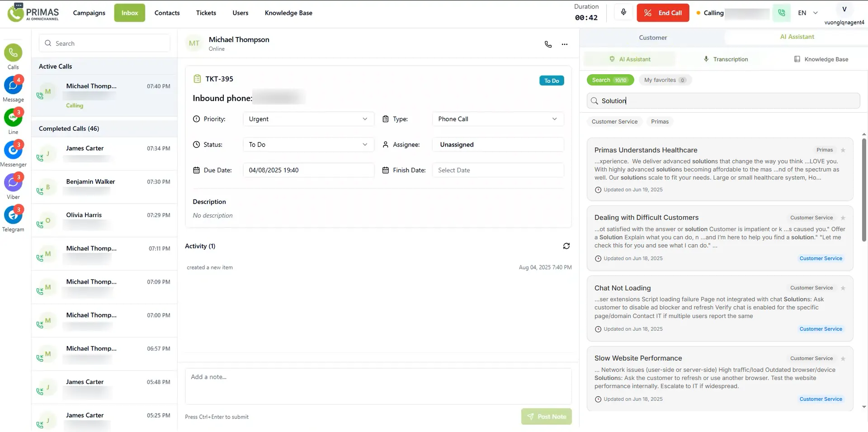Favorite the Primas Understands Healthcare article
The height and width of the screenshot is (432, 868).
(x=843, y=150)
